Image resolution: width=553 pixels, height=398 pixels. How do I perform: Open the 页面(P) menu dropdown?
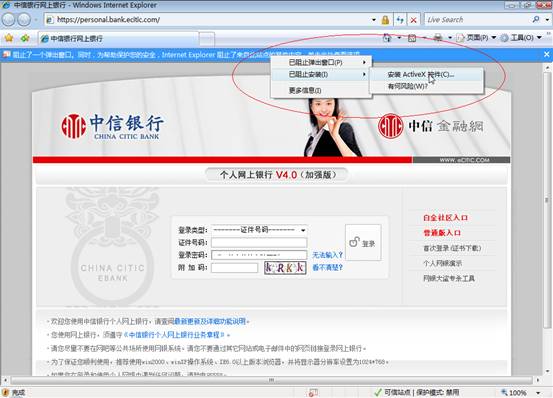pyautogui.click(x=476, y=37)
